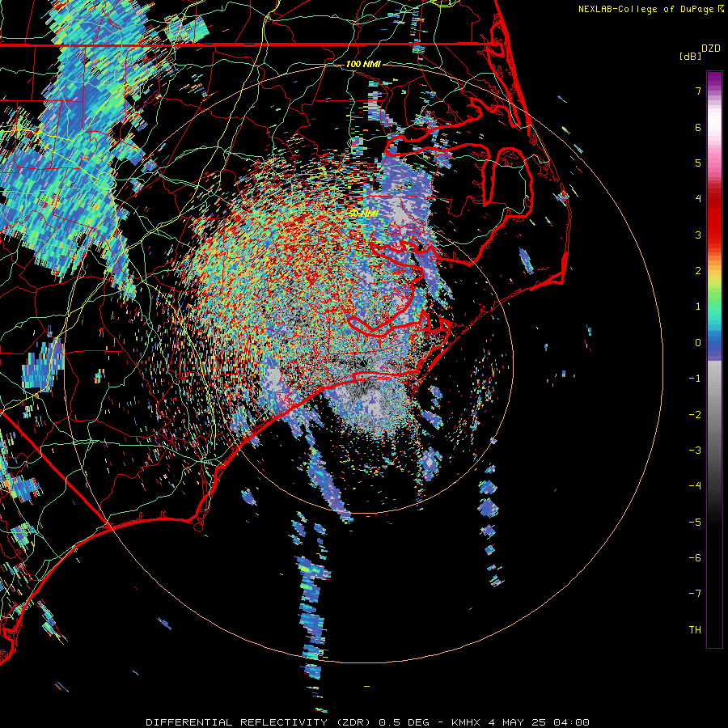Click the [dB] unit label

pyautogui.click(x=691, y=56)
